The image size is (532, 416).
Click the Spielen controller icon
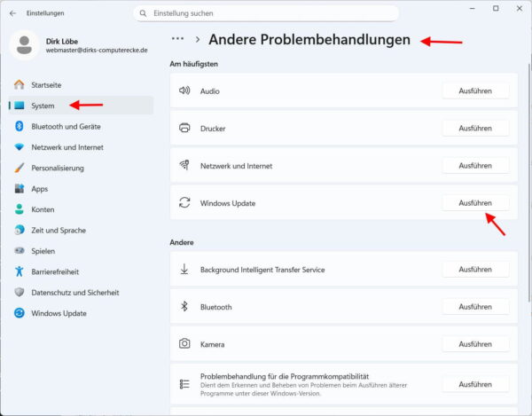pyautogui.click(x=20, y=251)
